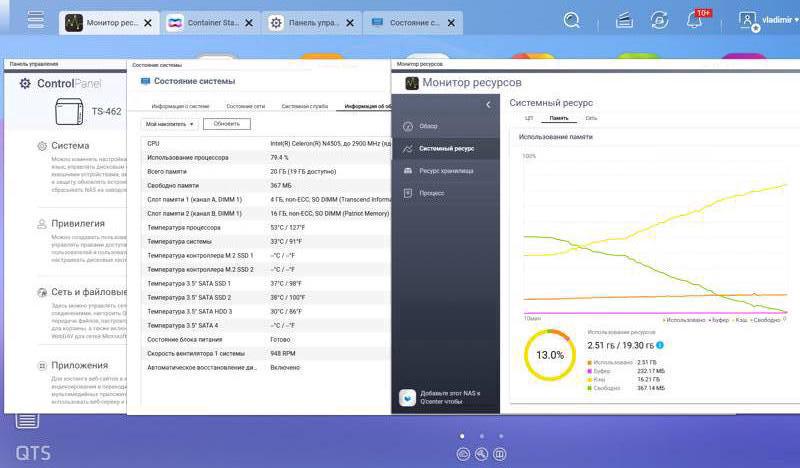Switch to the ЦП tab
800x468 pixels.
pos(530,118)
